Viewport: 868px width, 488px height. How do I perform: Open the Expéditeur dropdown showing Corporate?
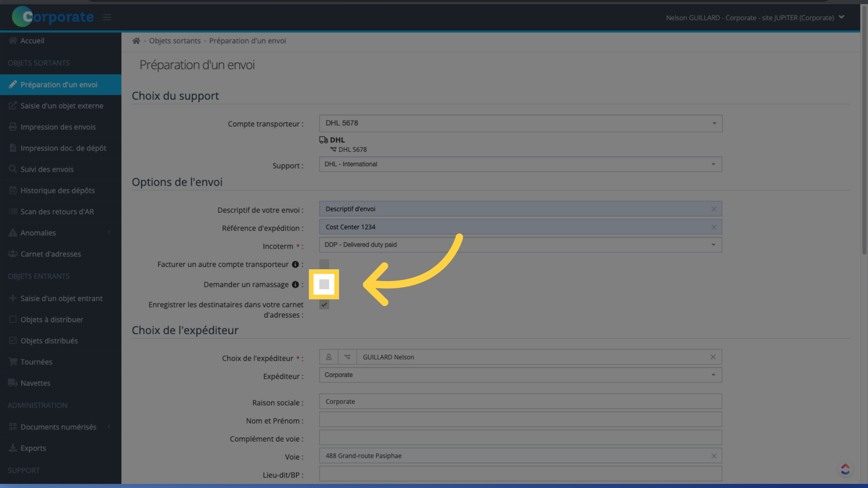click(x=520, y=375)
